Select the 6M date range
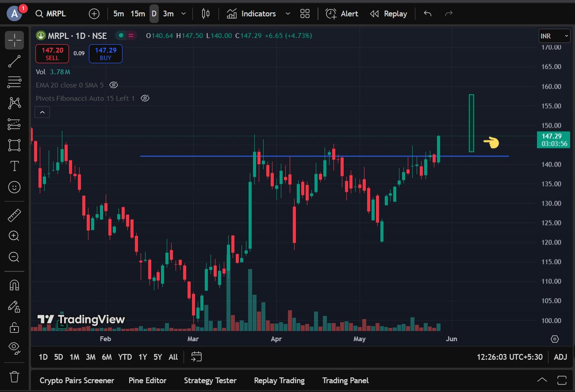This screenshot has height=392, width=575. coord(107,357)
